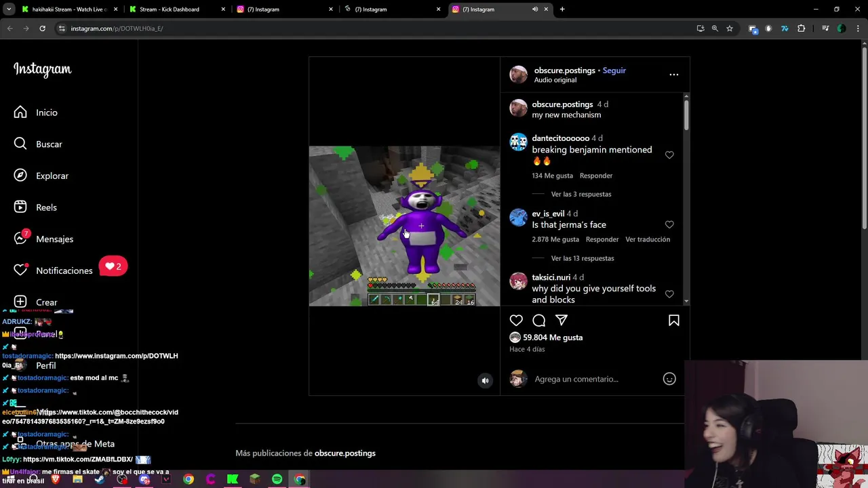The height and width of the screenshot is (488, 868).
Task: View 2.878 Me gusta on comment
Action: pos(555,239)
